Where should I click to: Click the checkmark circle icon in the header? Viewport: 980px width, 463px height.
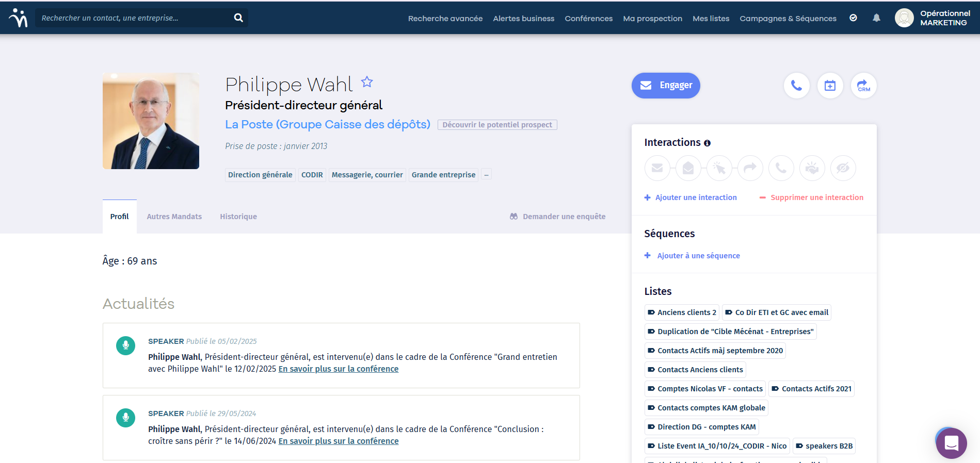pos(854,18)
